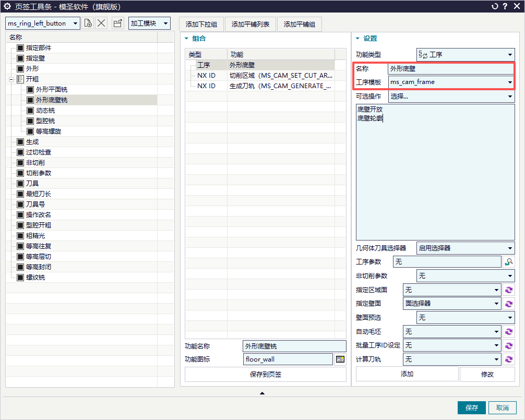Click 底壁开放 in the text area
Viewport: 525px width, 420px height.
tap(369, 110)
